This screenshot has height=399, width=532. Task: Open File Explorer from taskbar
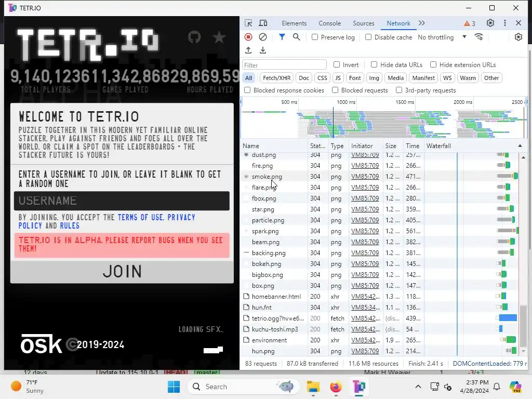click(x=313, y=387)
